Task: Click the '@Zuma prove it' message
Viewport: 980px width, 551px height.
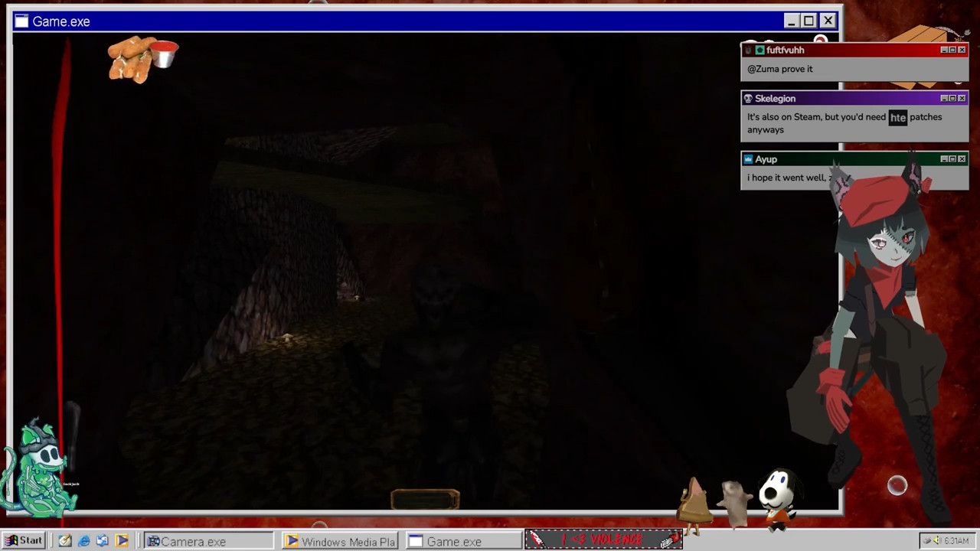Action: point(780,69)
